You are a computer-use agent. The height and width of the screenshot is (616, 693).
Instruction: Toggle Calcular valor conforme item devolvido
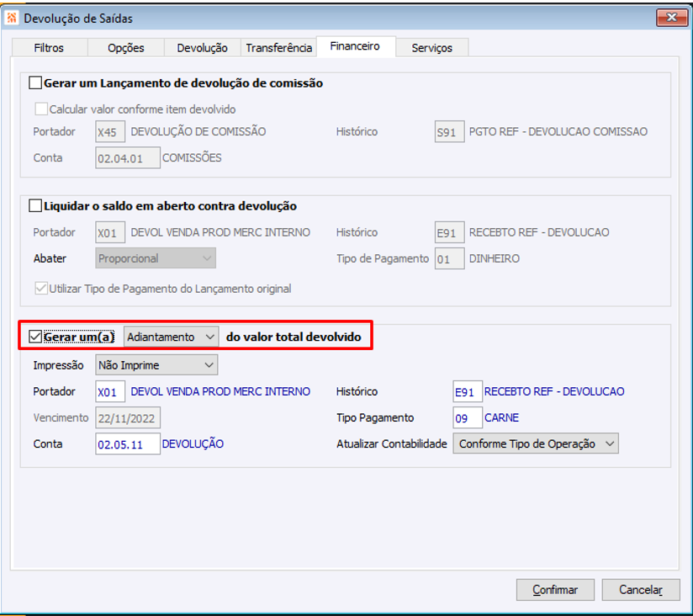[x=41, y=109]
